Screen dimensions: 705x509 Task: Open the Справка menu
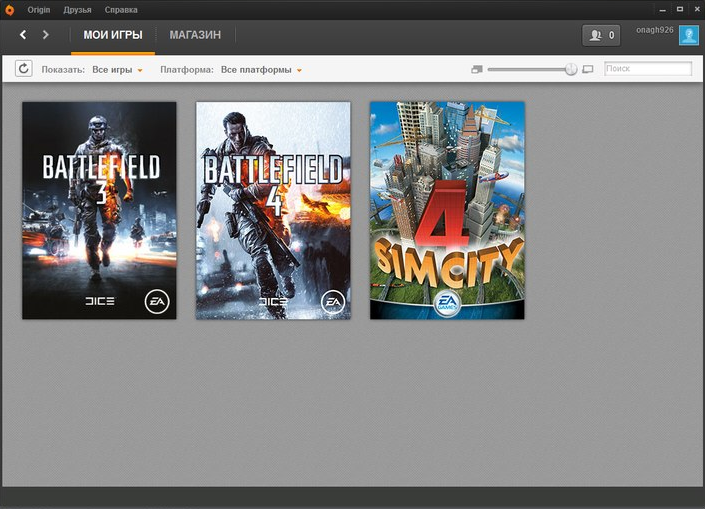(x=121, y=10)
